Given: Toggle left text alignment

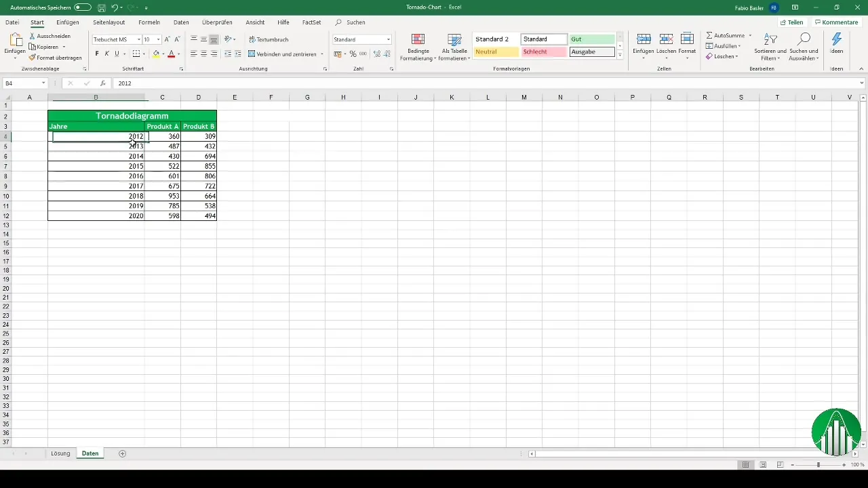Looking at the screenshot, I should [194, 54].
